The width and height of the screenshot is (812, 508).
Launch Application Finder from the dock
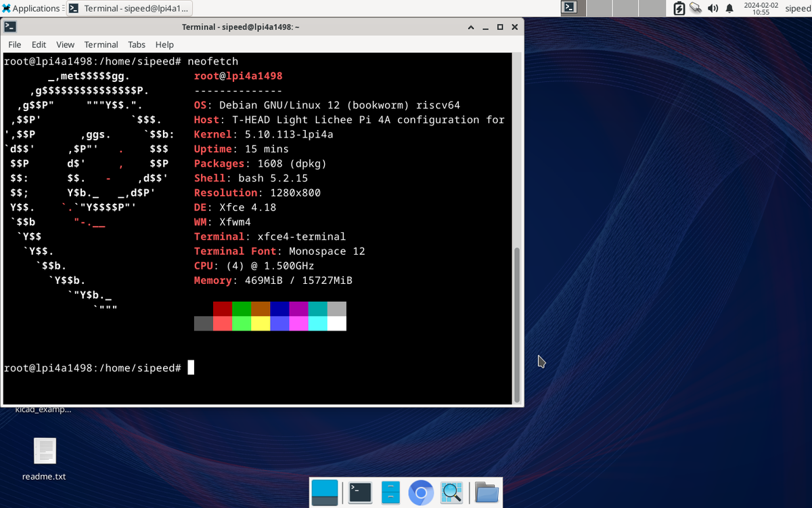451,492
